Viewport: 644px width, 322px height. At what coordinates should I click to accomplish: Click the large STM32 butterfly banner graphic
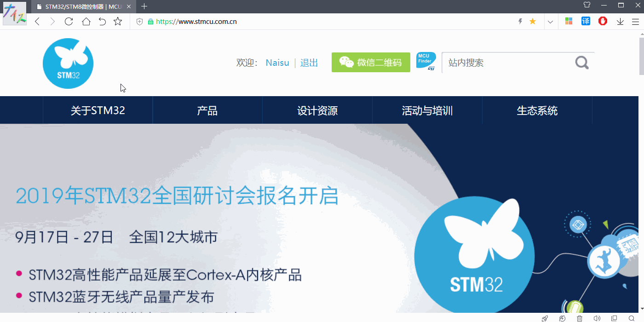pos(474,256)
